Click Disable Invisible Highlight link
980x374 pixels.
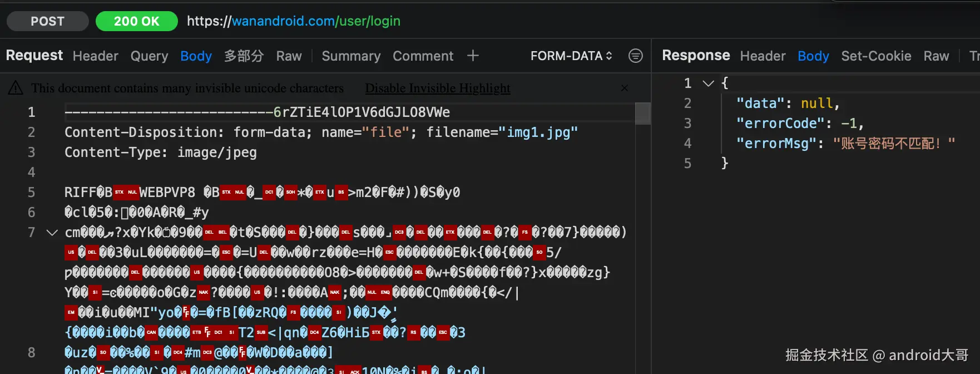[438, 88]
